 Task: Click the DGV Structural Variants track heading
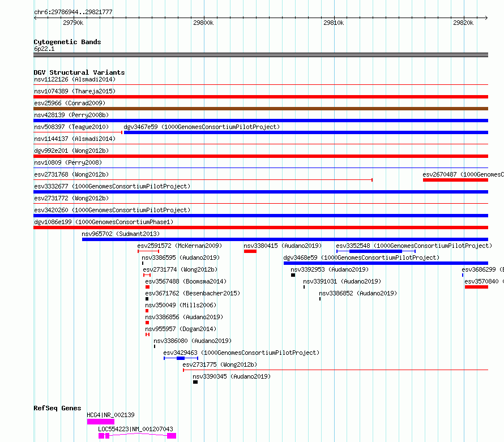79,72
